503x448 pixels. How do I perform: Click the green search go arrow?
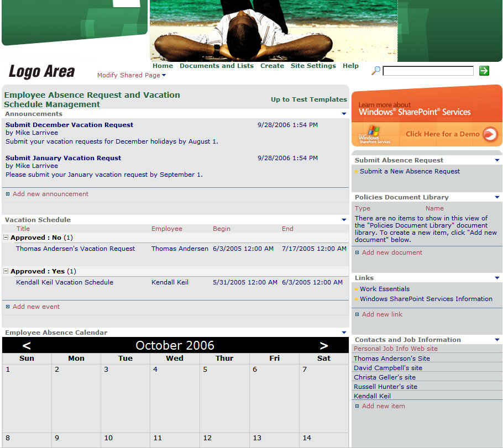pyautogui.click(x=484, y=71)
